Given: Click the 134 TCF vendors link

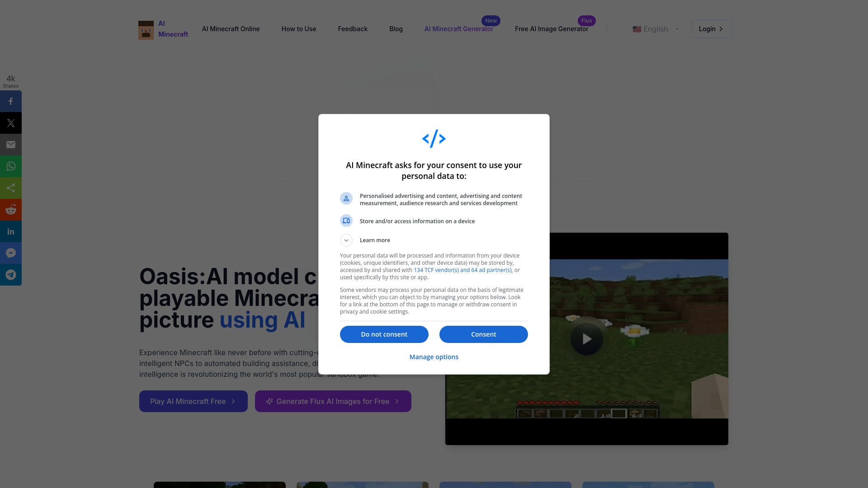Looking at the screenshot, I should 462,270.
